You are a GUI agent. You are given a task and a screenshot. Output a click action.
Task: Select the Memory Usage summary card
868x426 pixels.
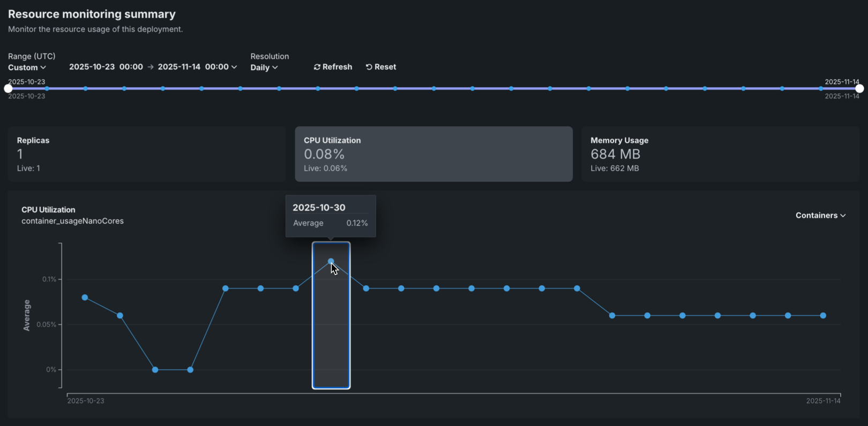click(x=720, y=154)
